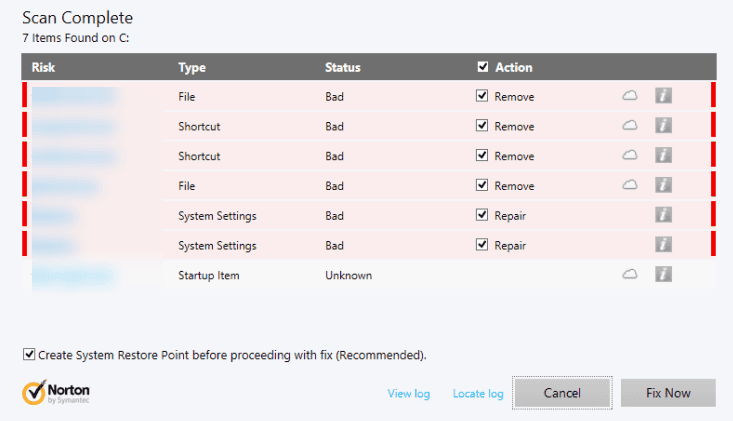The width and height of the screenshot is (733, 421).
Task: Click cloud icon in first File row
Action: tap(629, 96)
